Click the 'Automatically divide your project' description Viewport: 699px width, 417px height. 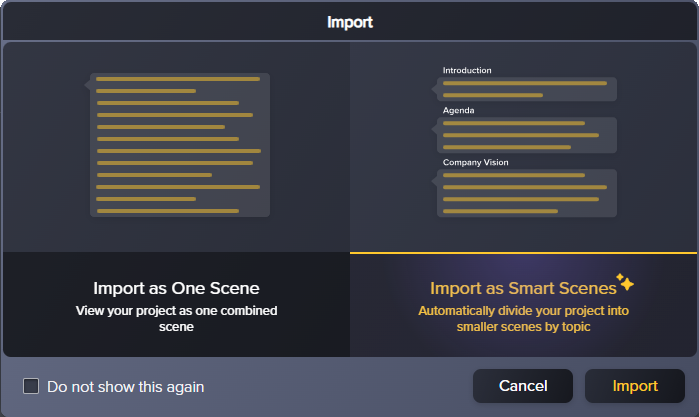524,318
